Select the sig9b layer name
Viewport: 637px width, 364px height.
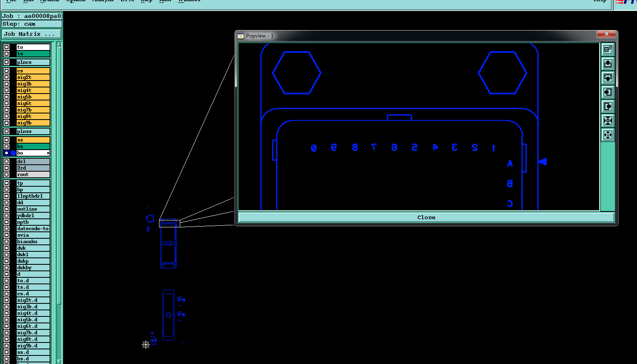point(33,123)
